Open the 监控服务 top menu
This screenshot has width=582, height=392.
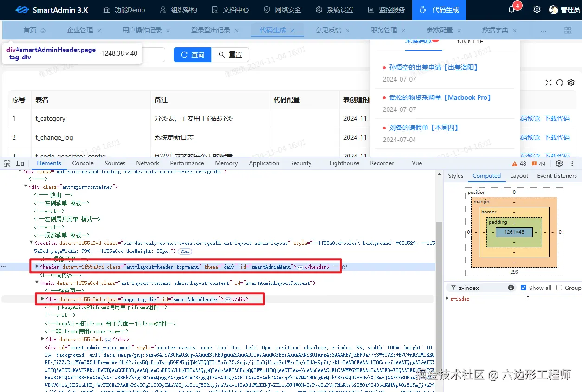point(386,10)
